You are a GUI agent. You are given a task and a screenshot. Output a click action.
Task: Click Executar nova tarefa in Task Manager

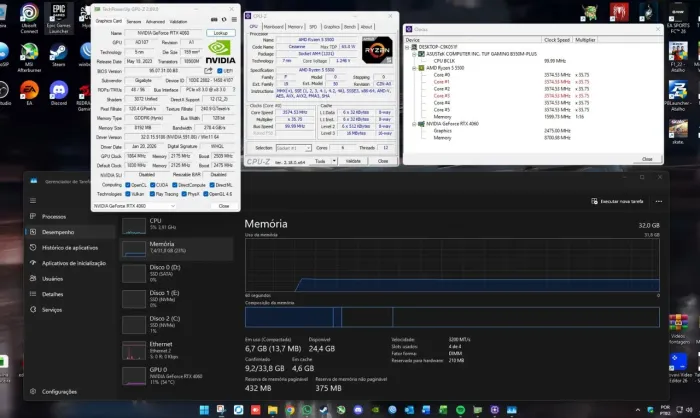[617, 201]
